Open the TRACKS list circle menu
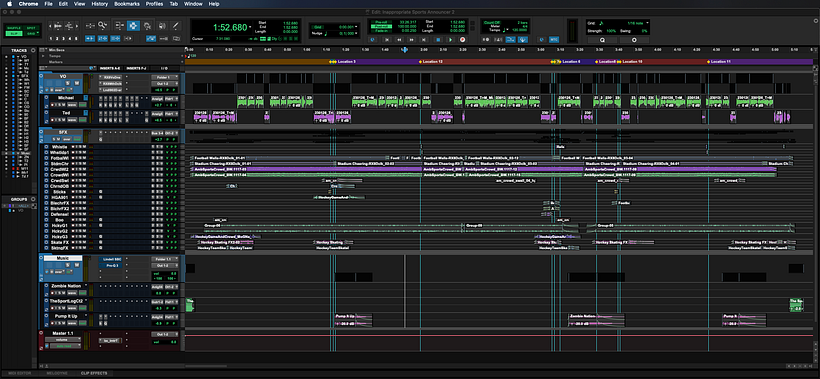This screenshot has height=379, width=820. tap(33, 50)
